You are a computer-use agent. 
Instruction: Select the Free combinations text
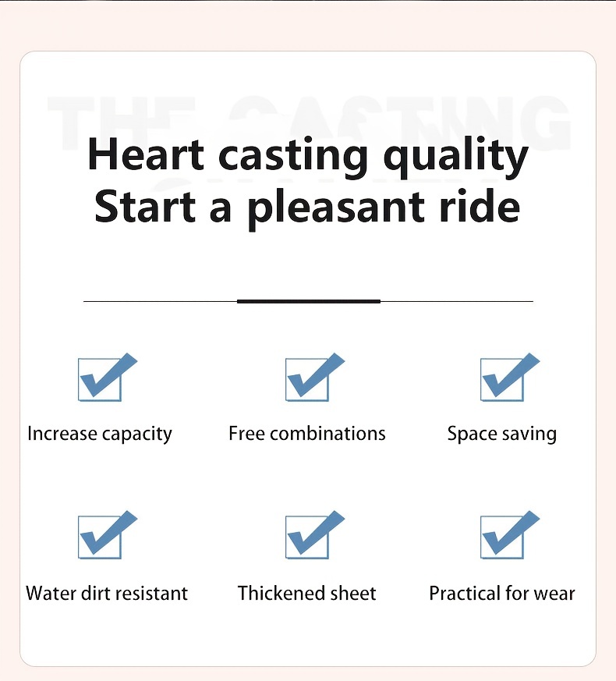[307, 434]
